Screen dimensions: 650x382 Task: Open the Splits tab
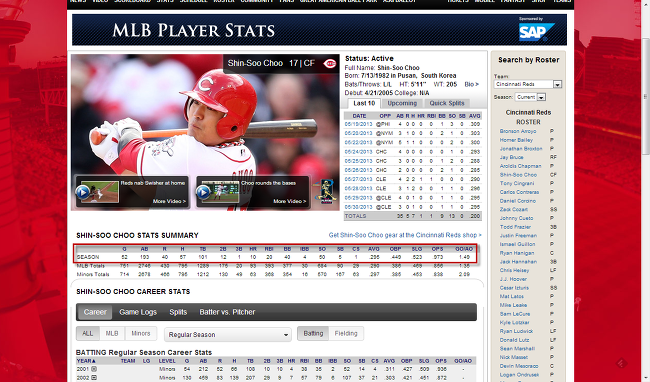pos(178,312)
